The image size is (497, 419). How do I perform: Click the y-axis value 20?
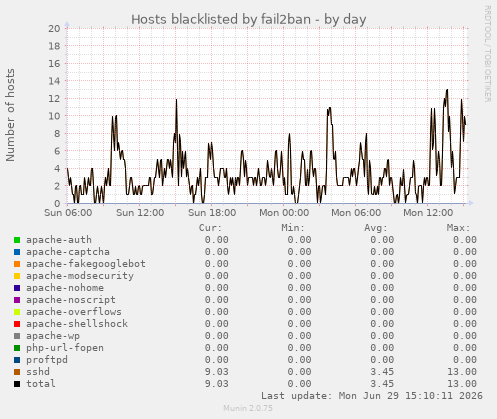(x=54, y=29)
